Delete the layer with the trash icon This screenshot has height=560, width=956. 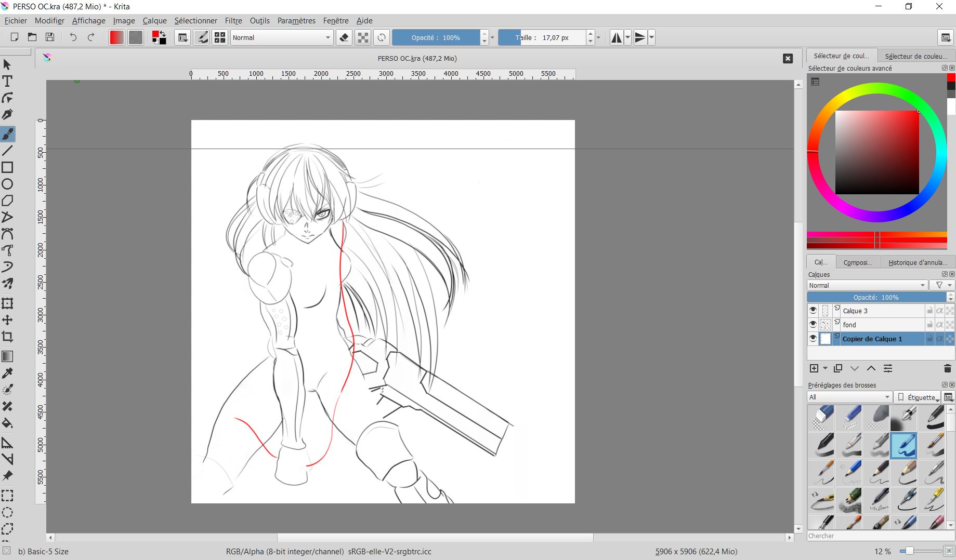point(947,368)
